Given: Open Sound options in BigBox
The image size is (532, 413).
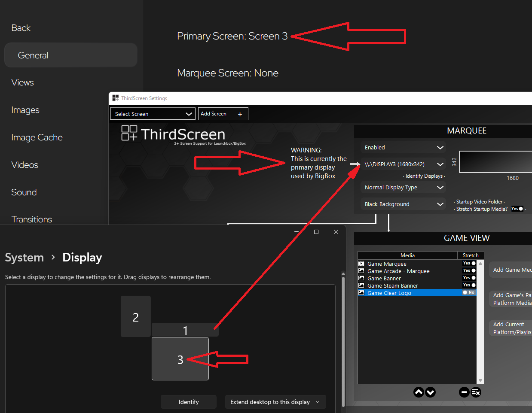Looking at the screenshot, I should tap(24, 192).
